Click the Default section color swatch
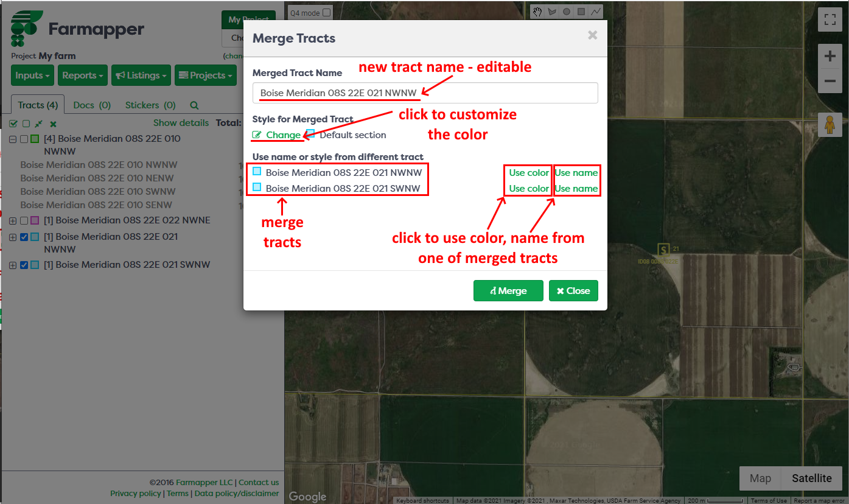Screen dimensions: 849x504 [x=310, y=134]
